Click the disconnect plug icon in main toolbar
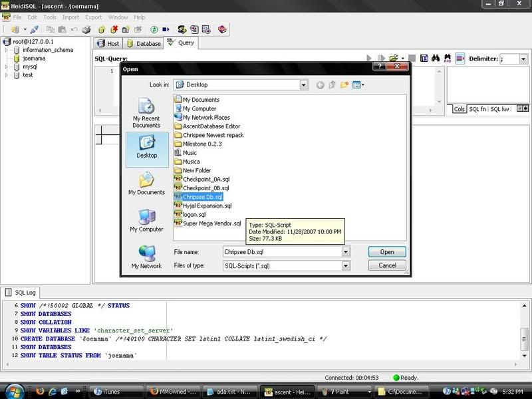The image size is (532, 399). coord(35,29)
